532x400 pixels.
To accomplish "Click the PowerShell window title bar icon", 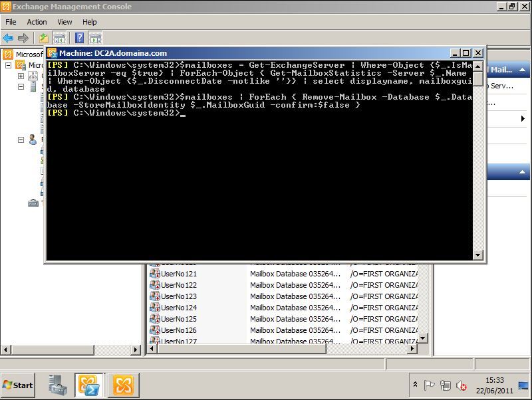I will (53, 53).
